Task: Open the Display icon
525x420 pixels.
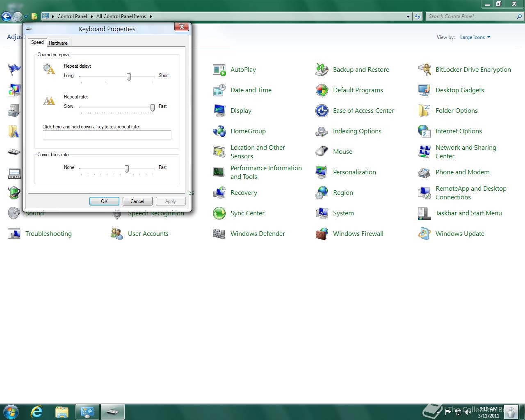Action: click(x=219, y=111)
